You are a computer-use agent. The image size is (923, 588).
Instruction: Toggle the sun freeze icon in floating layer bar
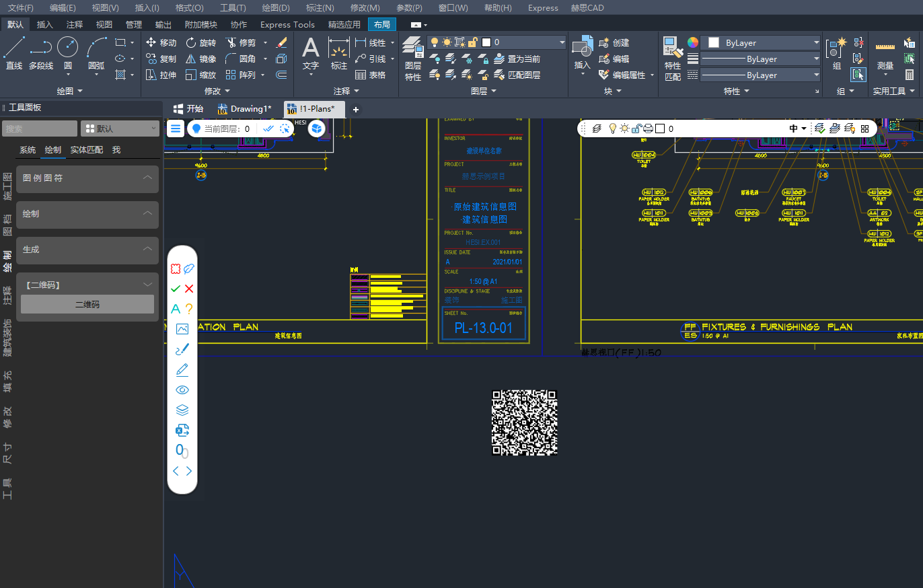tap(624, 128)
